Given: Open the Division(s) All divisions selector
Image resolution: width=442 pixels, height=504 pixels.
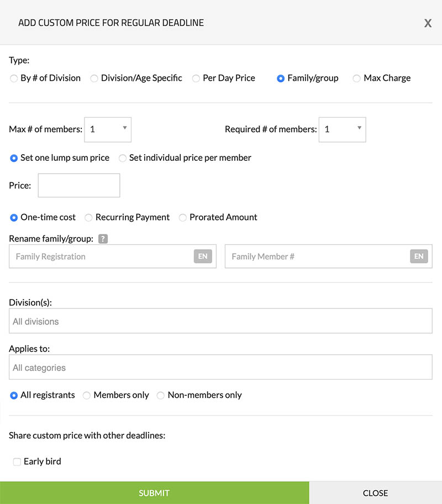Looking at the screenshot, I should pyautogui.click(x=220, y=321).
